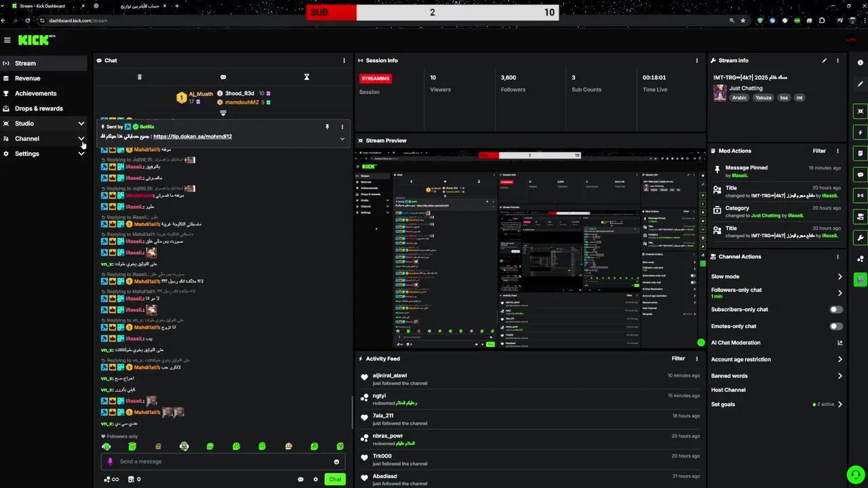The height and width of the screenshot is (488, 868).
Task: Click Filter in Activity Feed panel
Action: (678, 359)
